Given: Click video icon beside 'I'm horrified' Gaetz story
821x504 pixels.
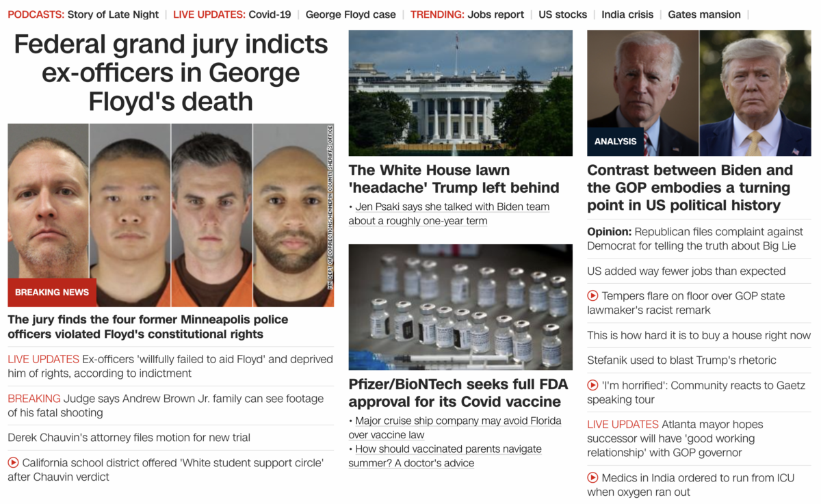Looking at the screenshot, I should [592, 386].
